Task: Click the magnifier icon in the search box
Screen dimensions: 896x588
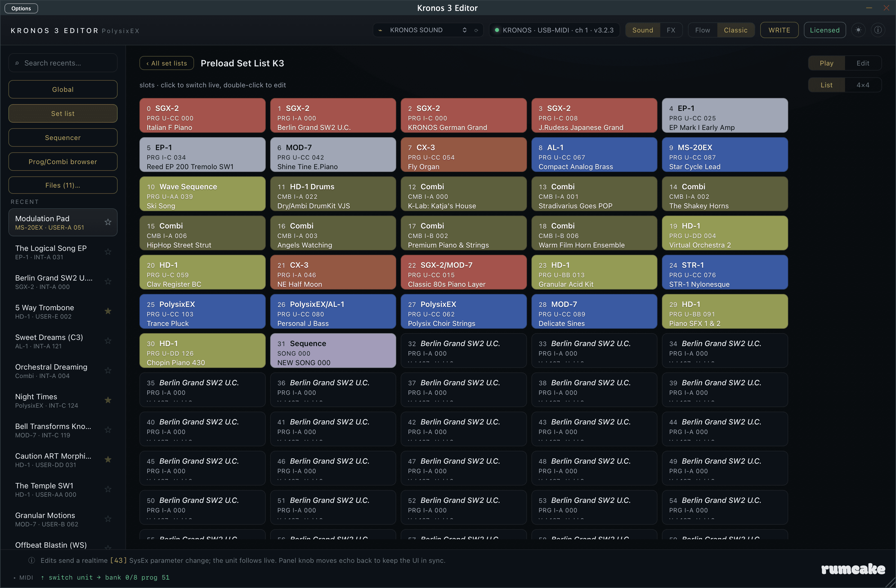Action: (17, 63)
